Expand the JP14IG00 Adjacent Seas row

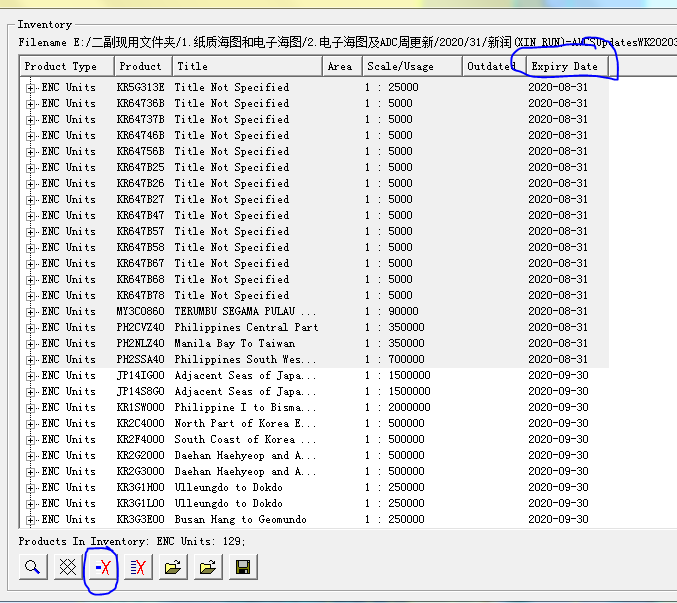pos(30,376)
